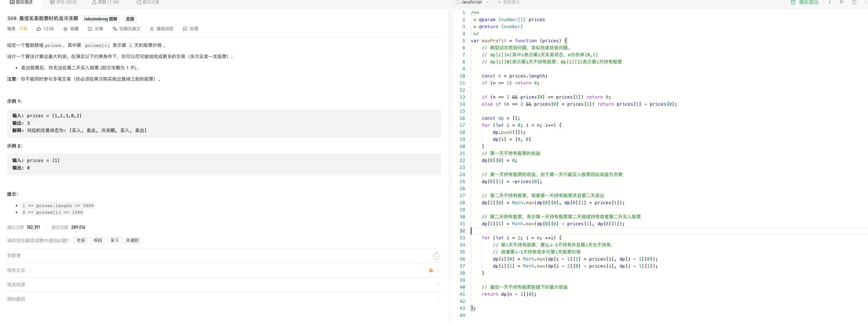The image size is (868, 326).
Task: Click example input 'prices = [1,2,3,0,2]'
Action: (x=54, y=116)
